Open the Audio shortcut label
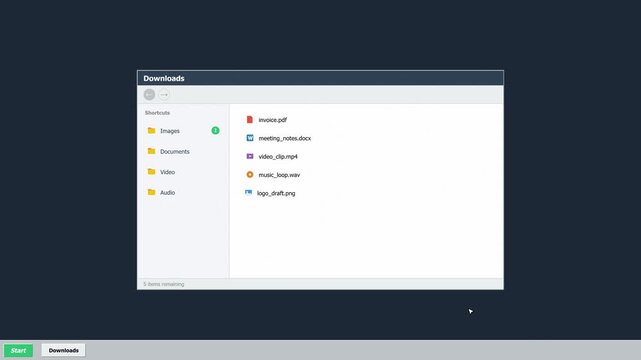The height and width of the screenshot is (360, 641). 167,192
